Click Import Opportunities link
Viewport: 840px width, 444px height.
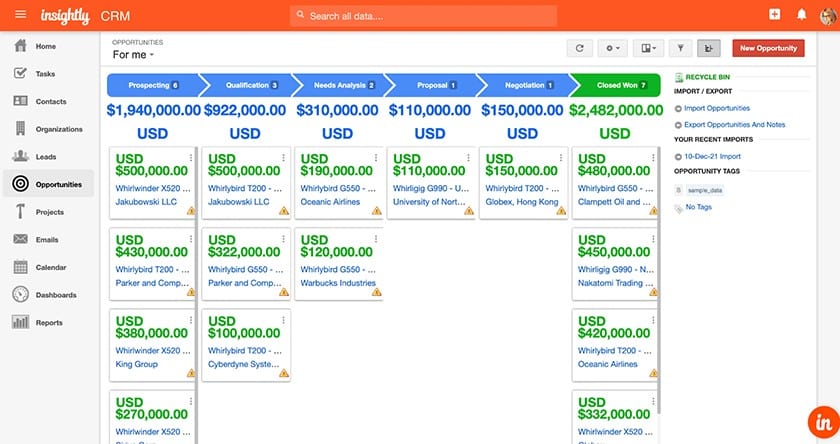coord(717,108)
